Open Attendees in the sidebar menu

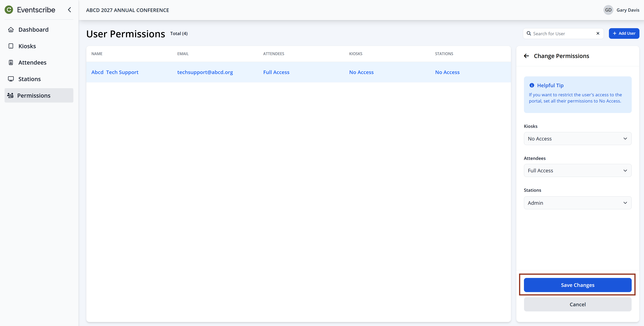tap(33, 63)
